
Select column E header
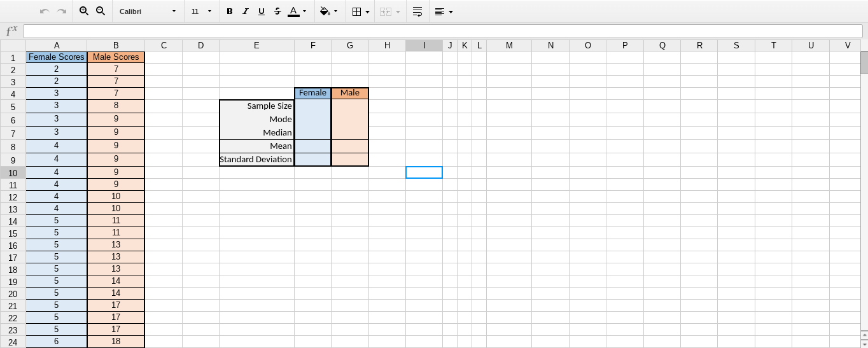pos(256,45)
